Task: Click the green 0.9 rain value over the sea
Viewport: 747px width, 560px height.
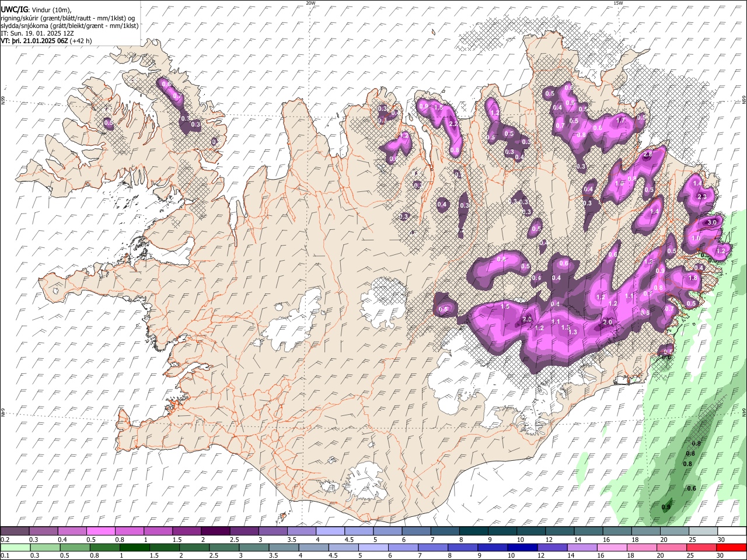Action: 666,507
